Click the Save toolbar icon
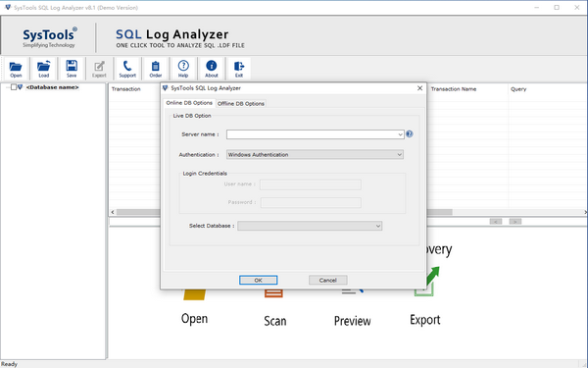The width and height of the screenshot is (588, 368). [x=72, y=69]
